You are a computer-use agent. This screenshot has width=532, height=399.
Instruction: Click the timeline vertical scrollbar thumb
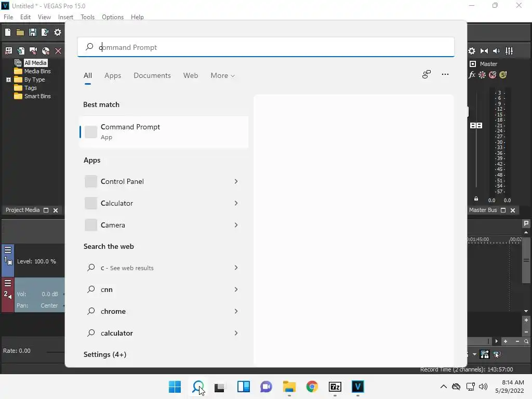(x=526, y=260)
